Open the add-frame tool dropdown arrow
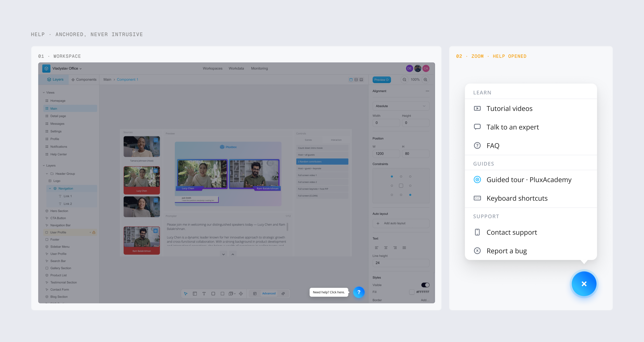 pyautogui.click(x=235, y=294)
